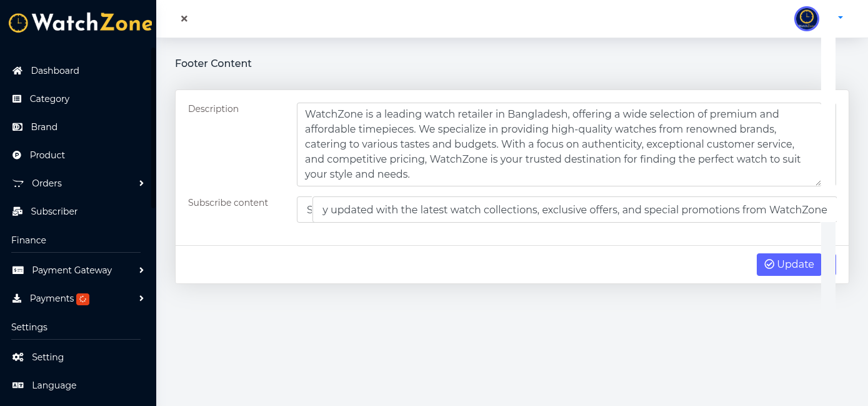Click the user profile avatar
This screenshot has width=868, height=406.
806,19
